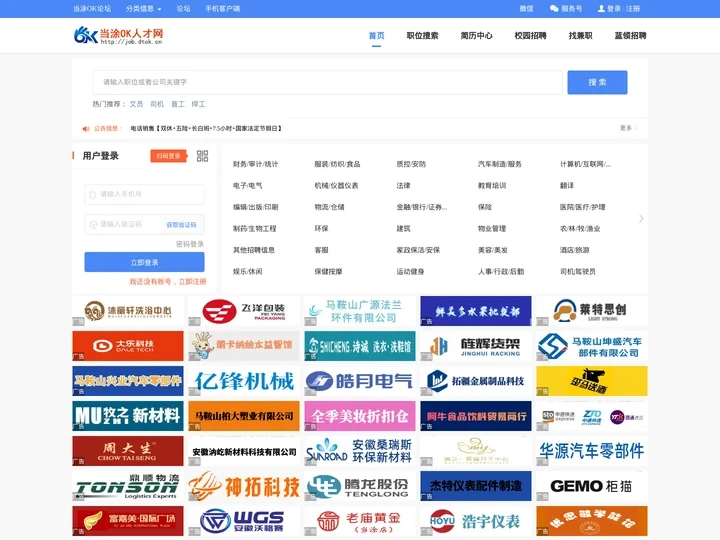Open 腾龙股份 Tenglong ad banner
Viewport: 720px width, 540px height.
[x=360, y=486]
